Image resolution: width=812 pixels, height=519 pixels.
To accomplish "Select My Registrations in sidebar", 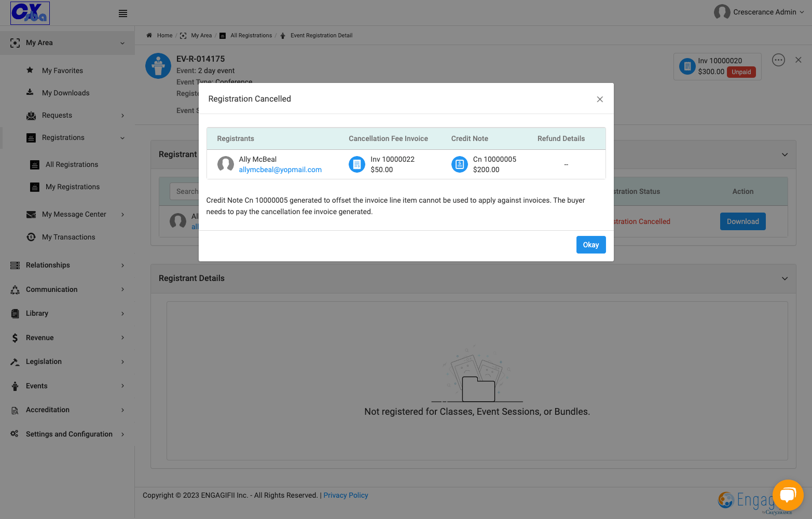I will [73, 187].
